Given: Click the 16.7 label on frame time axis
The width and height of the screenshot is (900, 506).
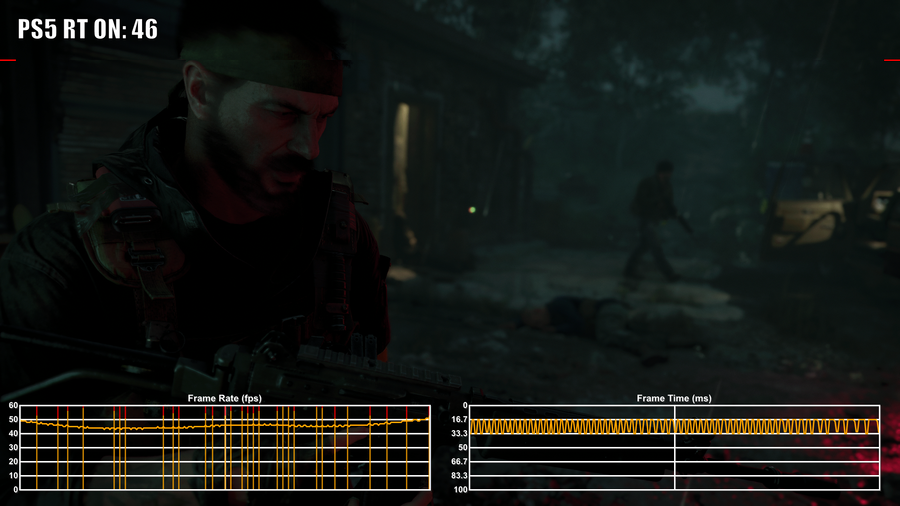Looking at the screenshot, I should click(x=457, y=420).
